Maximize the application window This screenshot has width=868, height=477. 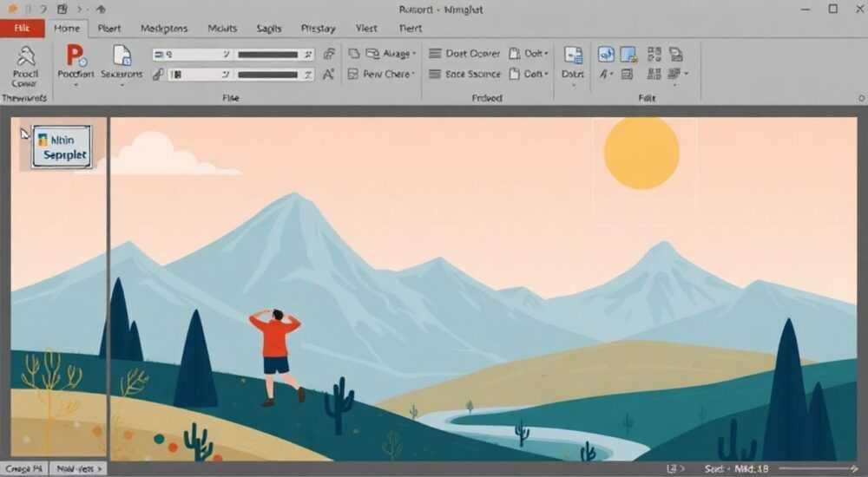pos(832,9)
